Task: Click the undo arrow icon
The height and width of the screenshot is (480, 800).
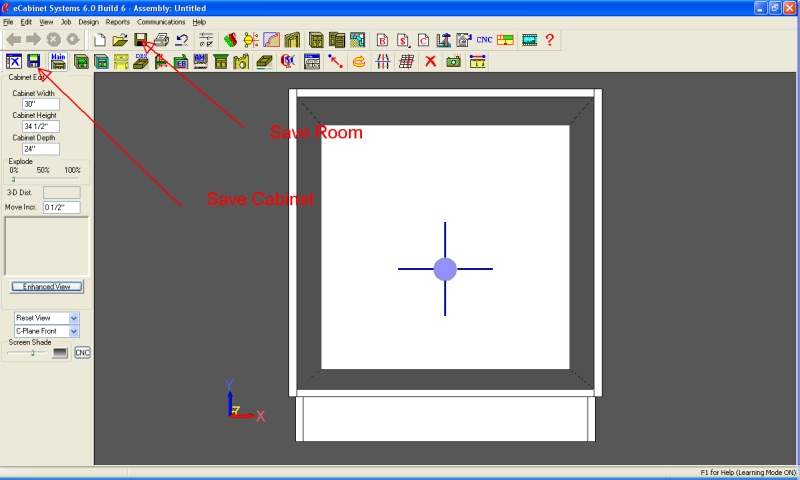Action: [181, 40]
